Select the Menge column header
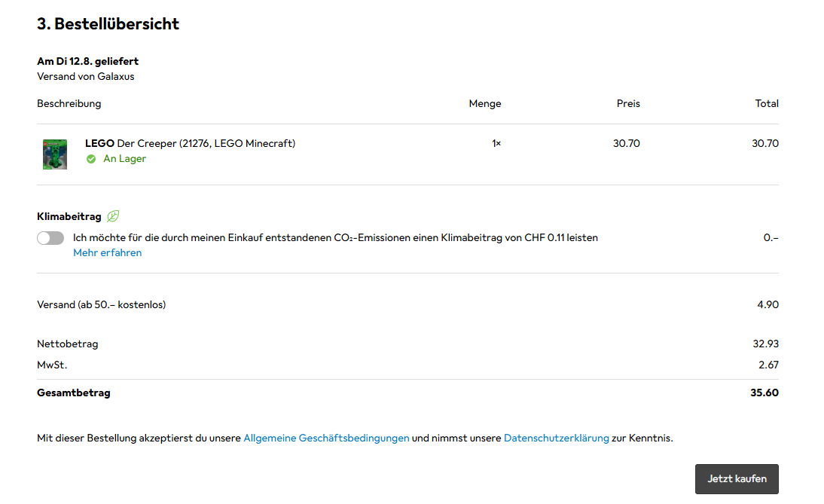Screen dimensions: 824x504 coord(484,104)
